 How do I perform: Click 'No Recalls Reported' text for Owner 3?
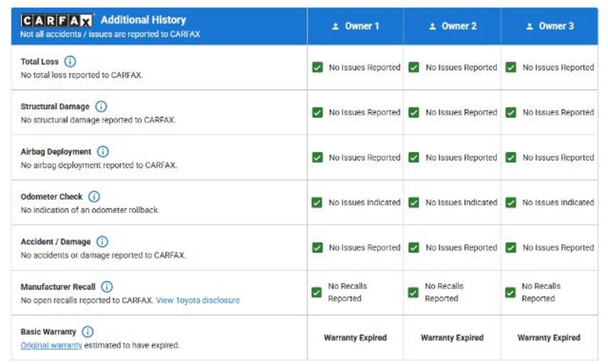pyautogui.click(x=541, y=292)
